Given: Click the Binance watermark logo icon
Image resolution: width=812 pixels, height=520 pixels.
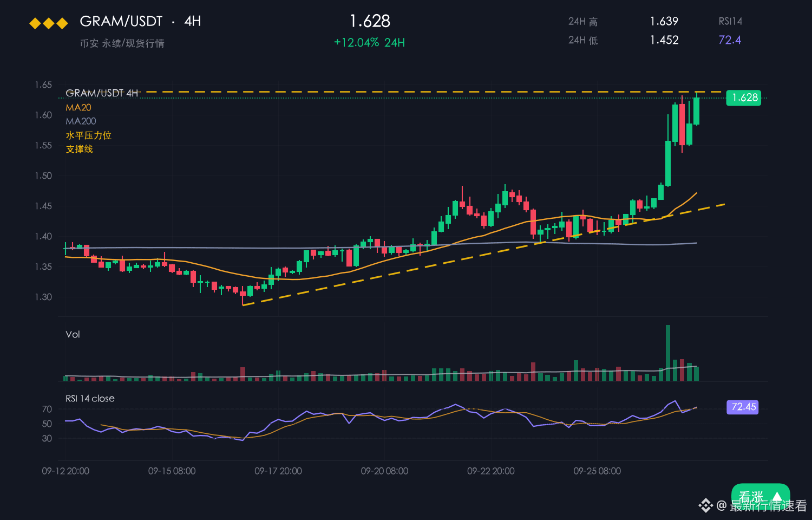Looking at the screenshot, I should coord(705,506).
